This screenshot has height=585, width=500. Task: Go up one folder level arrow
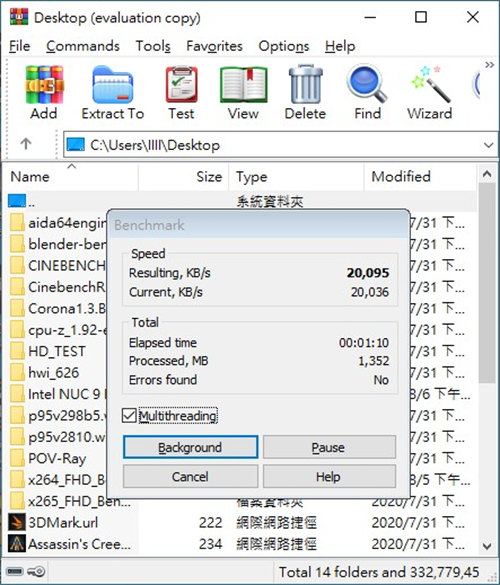(26, 144)
